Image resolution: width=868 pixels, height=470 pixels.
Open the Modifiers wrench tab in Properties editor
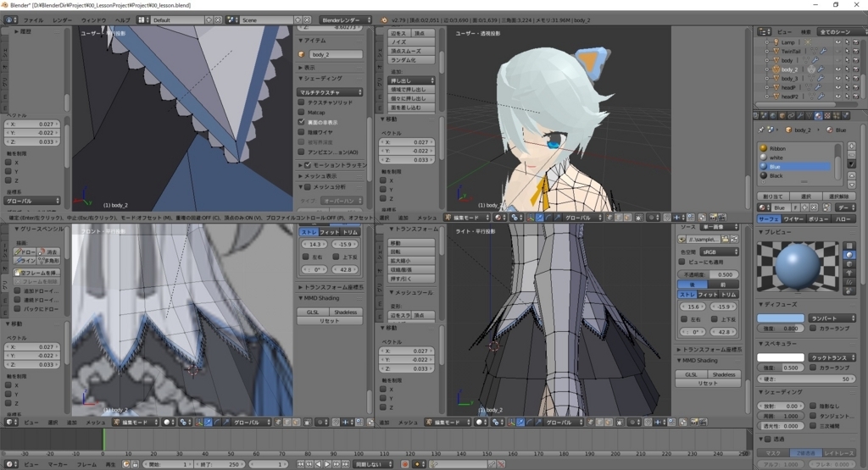click(x=800, y=115)
